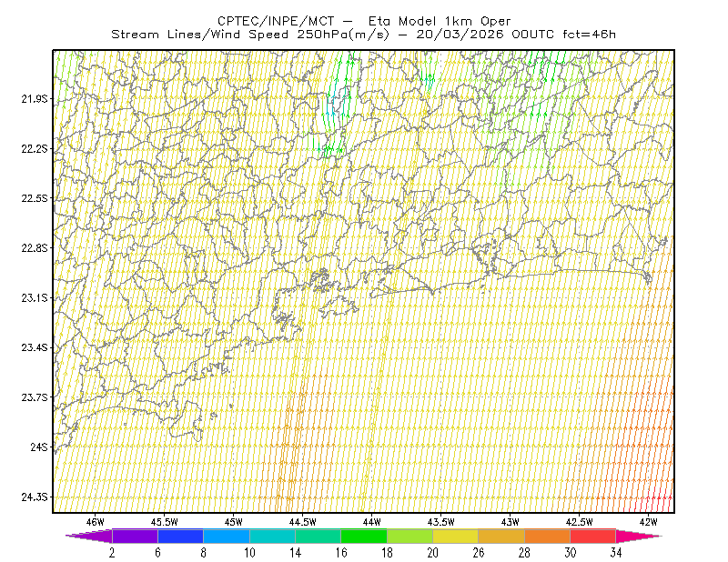The height and width of the screenshot is (562, 728).
Task: Click the 21.9S latitude axis label
Action: [34, 99]
